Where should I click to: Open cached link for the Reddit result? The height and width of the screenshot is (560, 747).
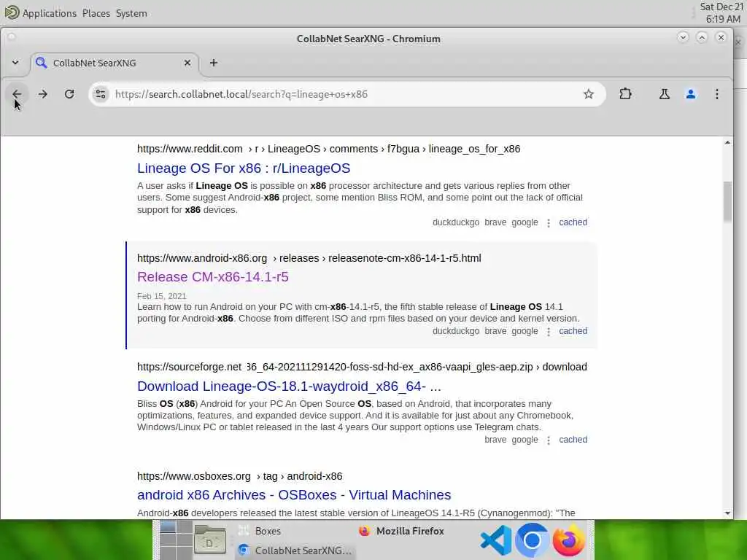(573, 222)
